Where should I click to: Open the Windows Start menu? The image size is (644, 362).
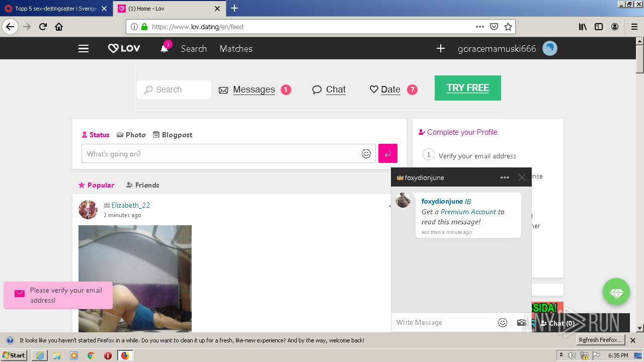pyautogui.click(x=14, y=355)
